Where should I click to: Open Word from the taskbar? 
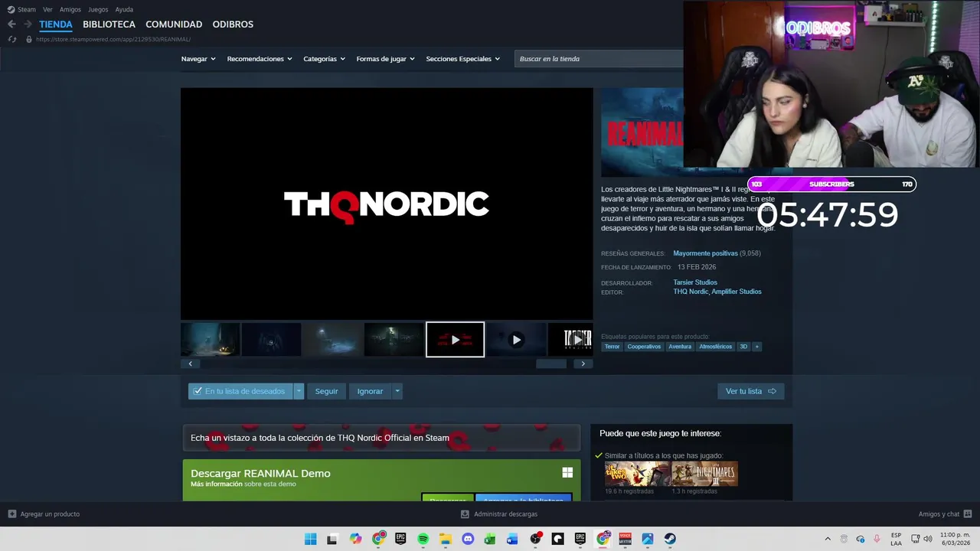click(512, 539)
